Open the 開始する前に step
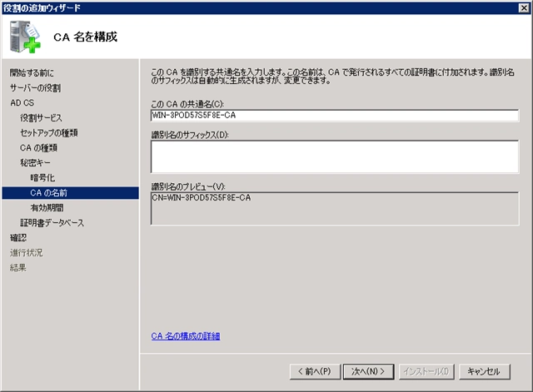 (32, 72)
